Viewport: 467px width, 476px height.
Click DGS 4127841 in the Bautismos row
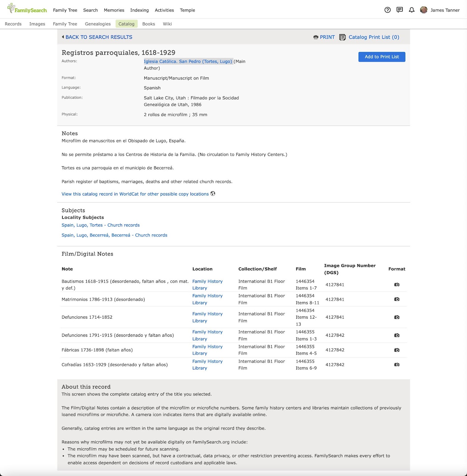(x=335, y=285)
